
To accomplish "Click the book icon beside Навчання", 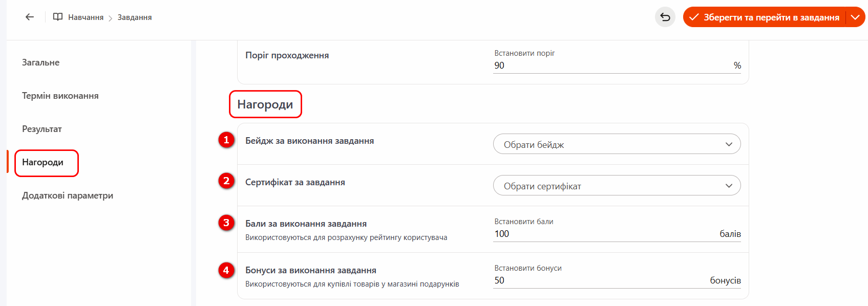I will click(x=58, y=17).
